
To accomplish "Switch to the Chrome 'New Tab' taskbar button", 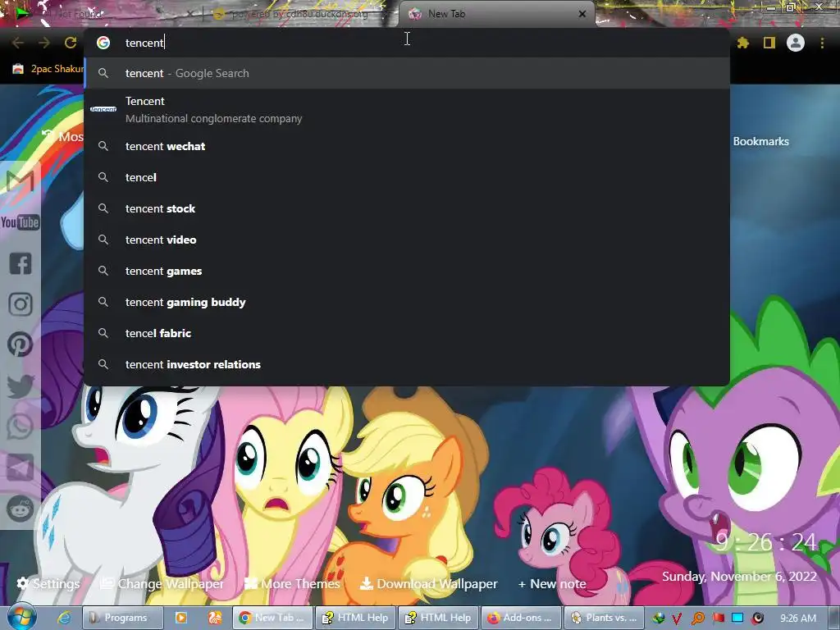I will click(x=272, y=618).
